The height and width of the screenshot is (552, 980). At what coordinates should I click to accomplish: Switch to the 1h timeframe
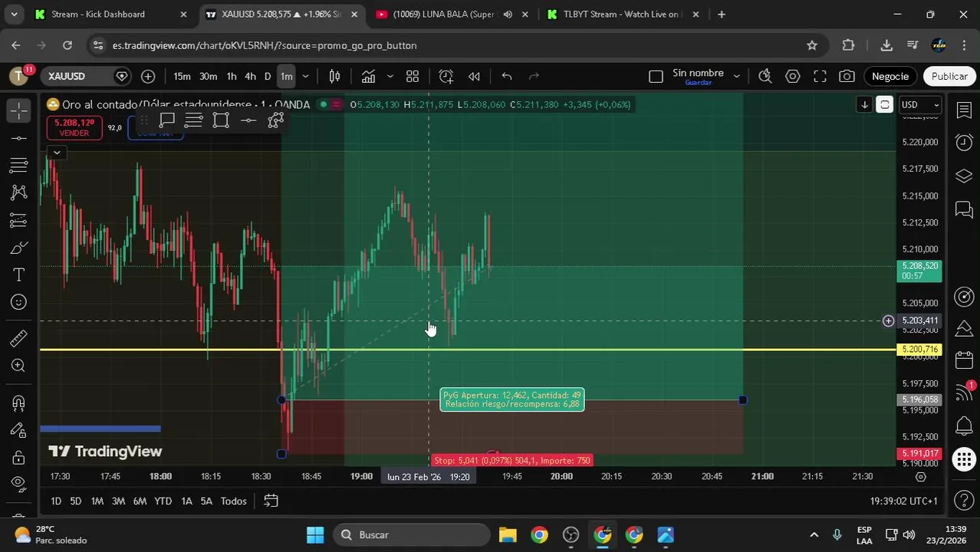[x=231, y=76]
